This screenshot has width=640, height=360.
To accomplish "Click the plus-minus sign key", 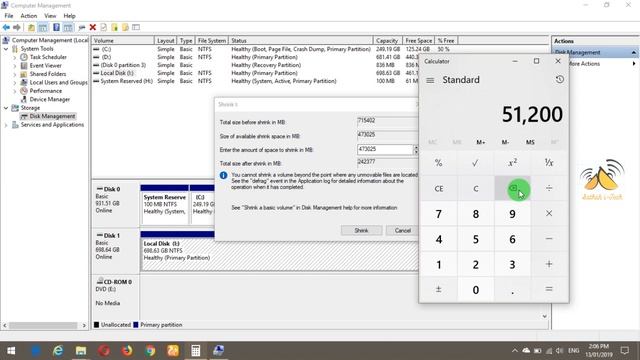I will click(439, 289).
